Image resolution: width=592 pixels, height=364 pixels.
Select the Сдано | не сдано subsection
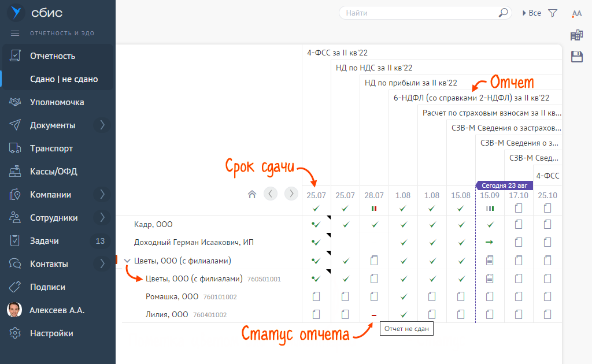coord(64,79)
